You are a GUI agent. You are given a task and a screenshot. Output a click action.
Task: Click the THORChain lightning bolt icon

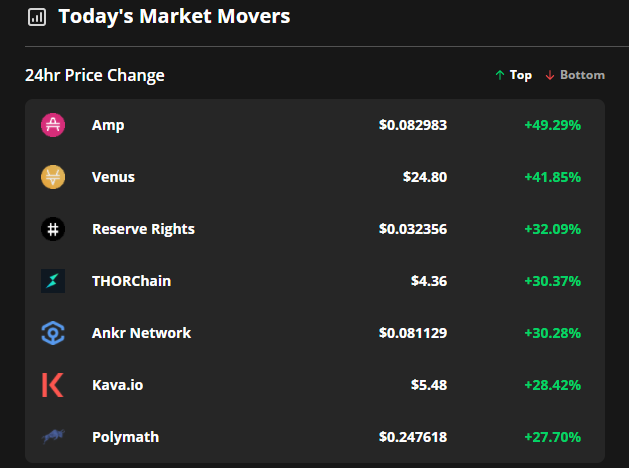click(x=53, y=281)
